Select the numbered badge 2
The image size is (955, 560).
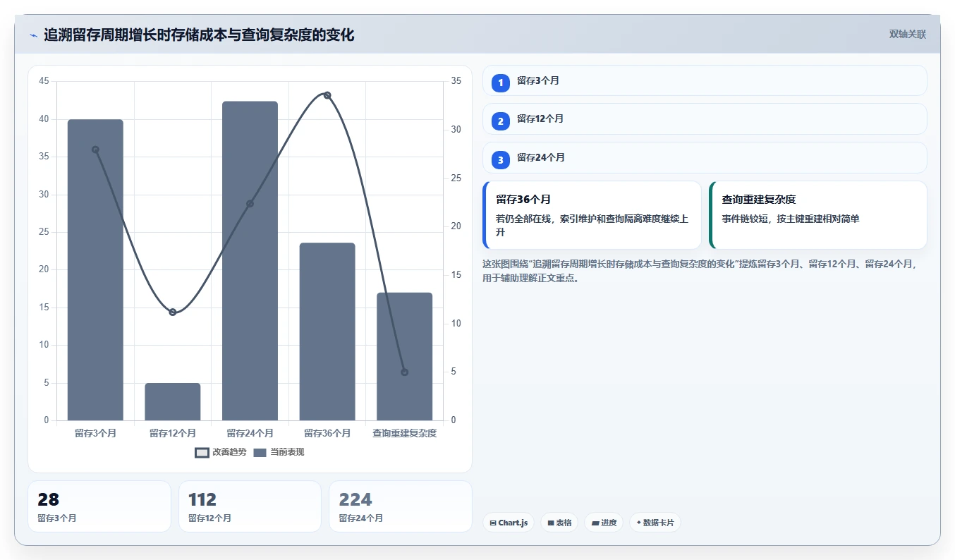[501, 121]
